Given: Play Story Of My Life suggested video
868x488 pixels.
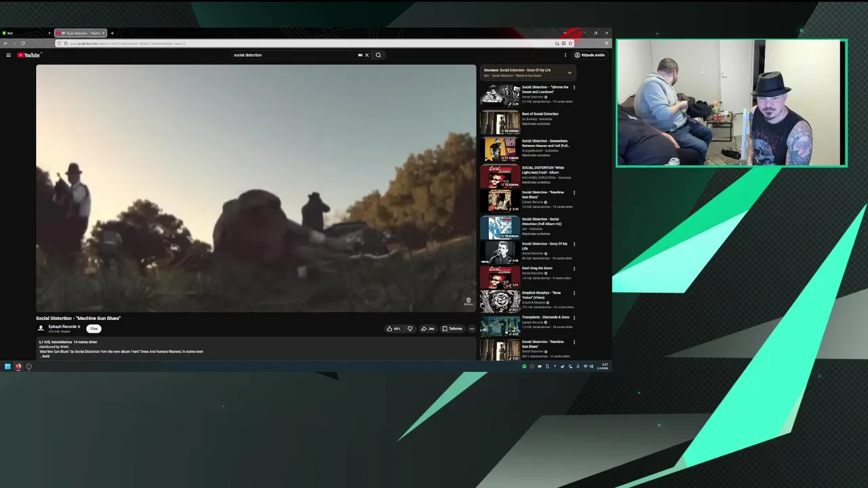Looking at the screenshot, I should 500,252.
